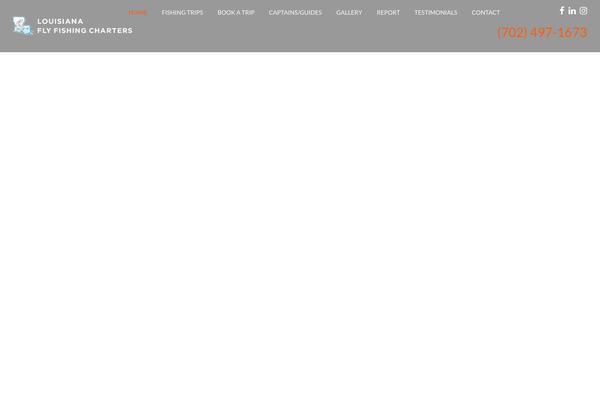Open the Instagram social icon
Viewport: 600px width, 400px height.
coord(583,11)
